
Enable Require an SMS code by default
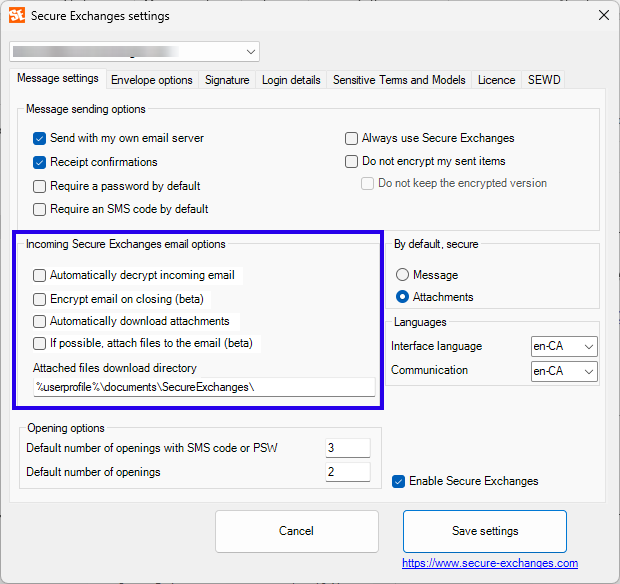pos(39,209)
